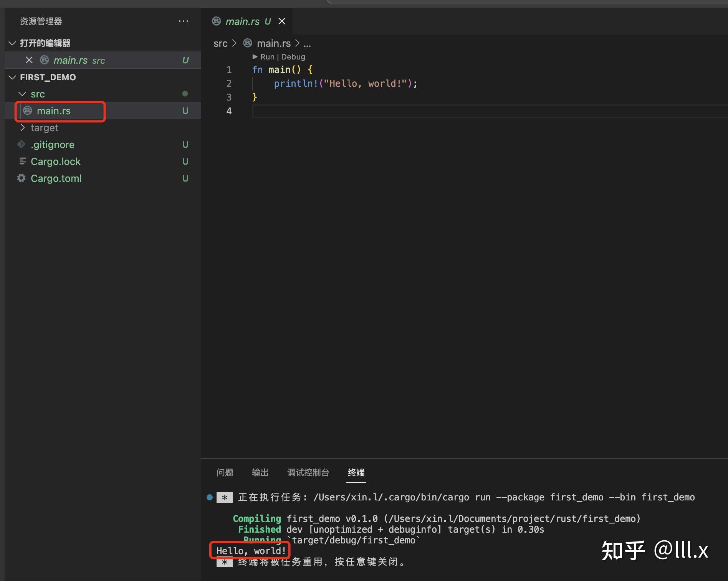Select the 终端 panel tab
The image size is (728, 581).
pos(356,472)
